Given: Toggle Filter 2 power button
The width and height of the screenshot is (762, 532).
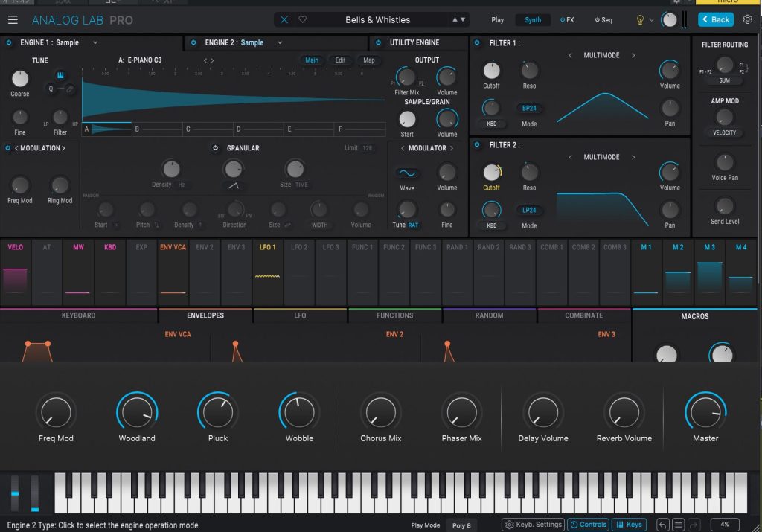Looking at the screenshot, I should (478, 145).
